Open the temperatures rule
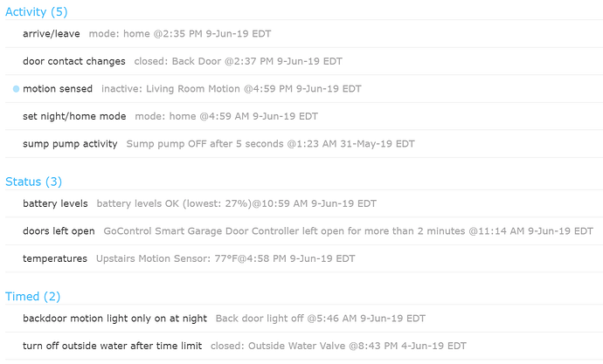 55,258
